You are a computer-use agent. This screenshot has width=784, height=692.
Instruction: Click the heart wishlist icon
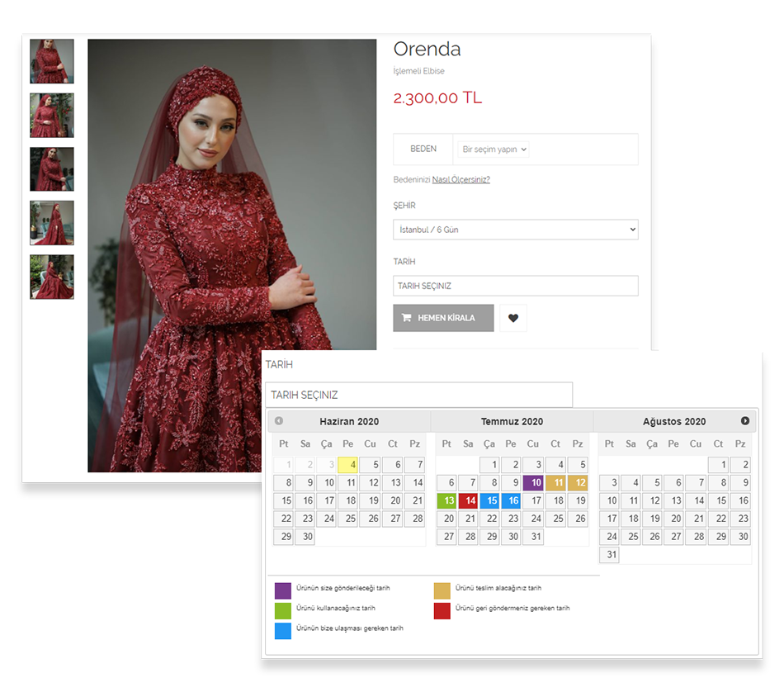click(512, 318)
